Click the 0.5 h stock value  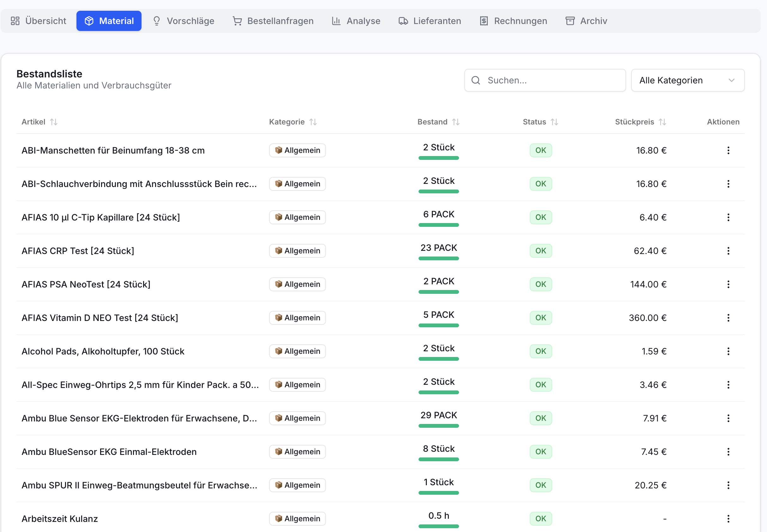pos(439,516)
